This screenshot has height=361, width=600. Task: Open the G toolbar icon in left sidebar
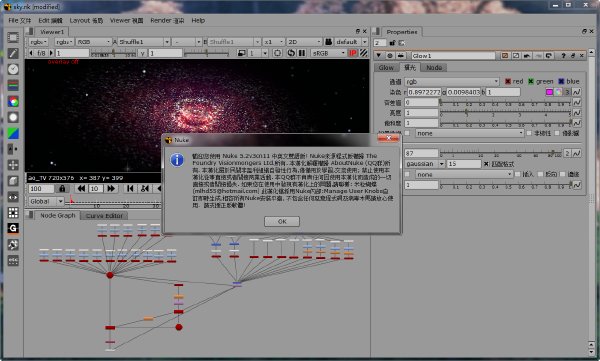pos(13,228)
